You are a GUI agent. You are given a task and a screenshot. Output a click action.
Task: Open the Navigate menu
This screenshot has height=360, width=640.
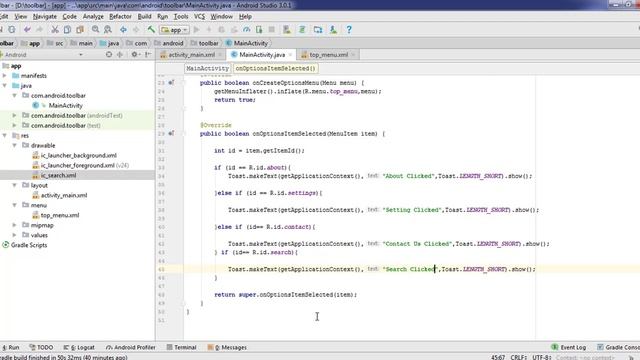click(45, 17)
